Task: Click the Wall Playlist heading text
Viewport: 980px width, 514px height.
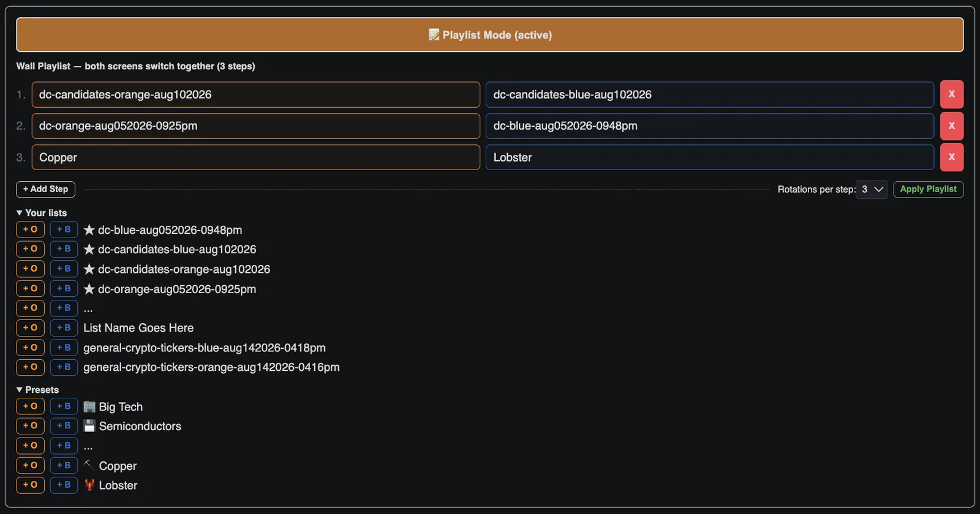Action: pos(135,66)
